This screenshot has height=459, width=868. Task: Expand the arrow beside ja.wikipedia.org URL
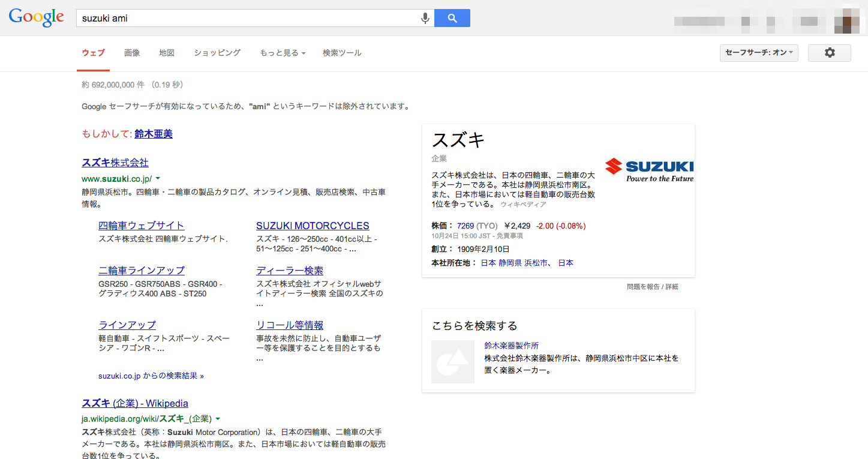click(x=218, y=419)
